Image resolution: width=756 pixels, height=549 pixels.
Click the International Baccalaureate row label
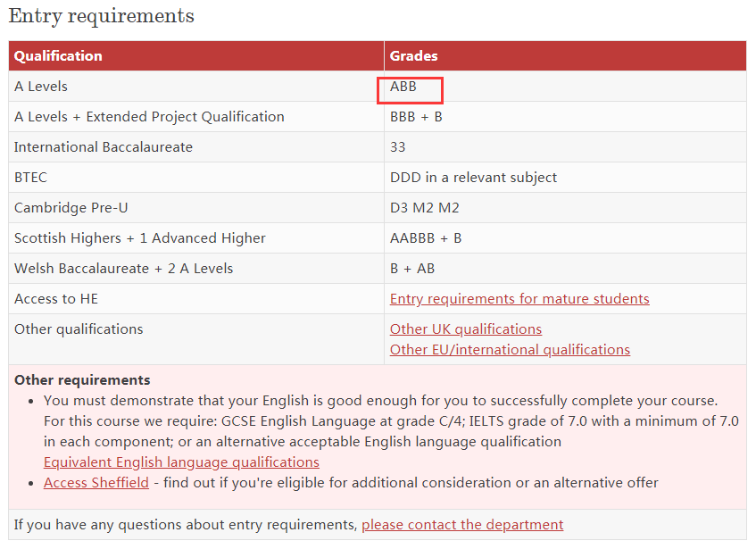point(104,147)
